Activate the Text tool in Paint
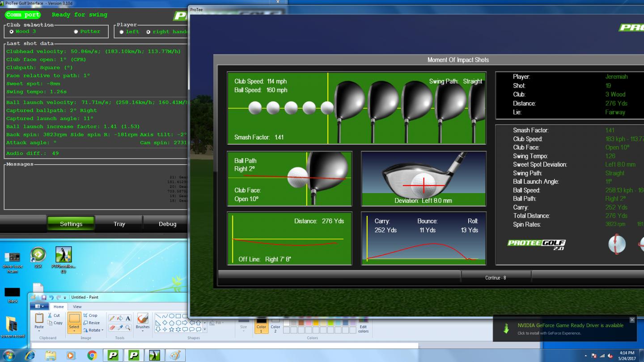The height and width of the screenshot is (362, 644). pyautogui.click(x=128, y=318)
